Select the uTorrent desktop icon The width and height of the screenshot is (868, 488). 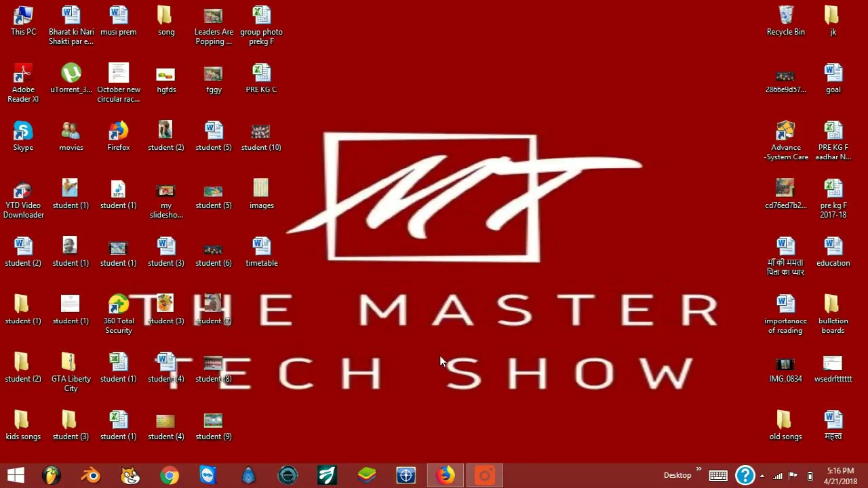pyautogui.click(x=71, y=79)
